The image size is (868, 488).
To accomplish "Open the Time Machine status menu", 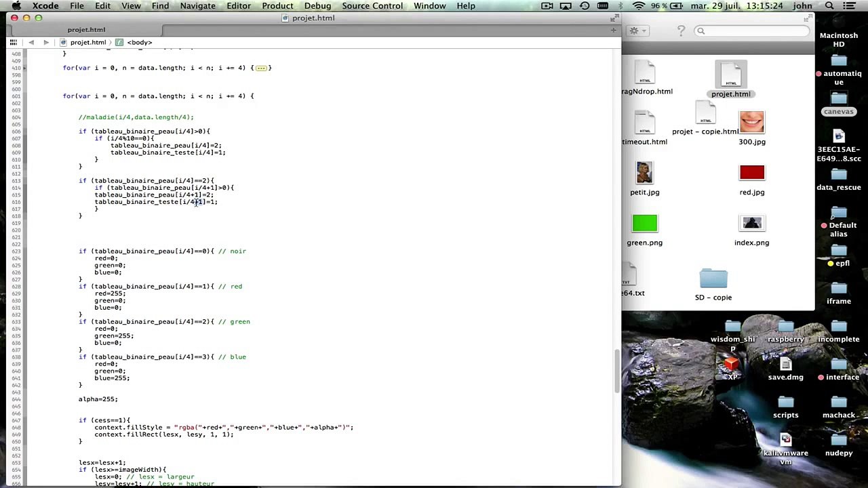I will 585,6.
